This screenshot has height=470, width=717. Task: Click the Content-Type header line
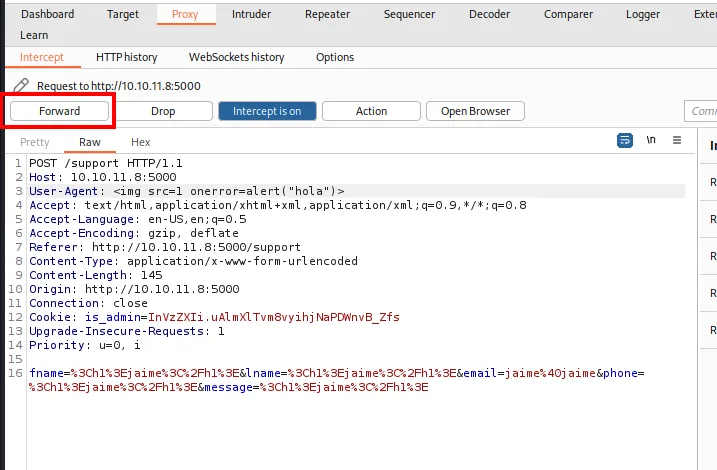pos(193,261)
